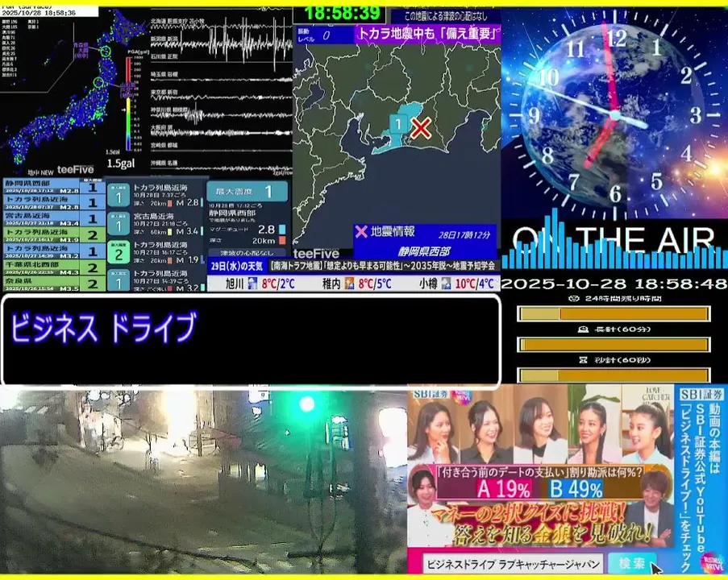Click the 秒針(60秒) progress bar
728x580 pixels.
click(614, 375)
